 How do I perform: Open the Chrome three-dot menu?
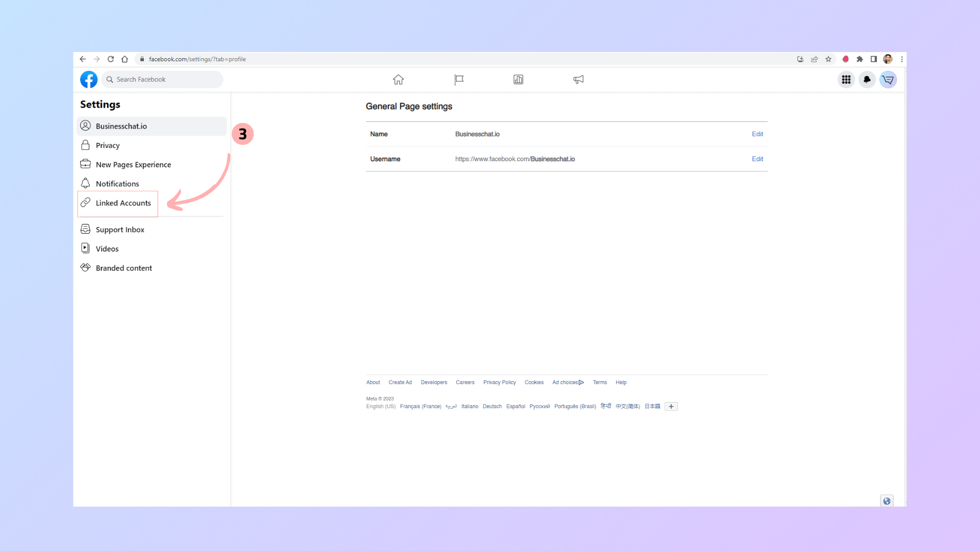902,59
